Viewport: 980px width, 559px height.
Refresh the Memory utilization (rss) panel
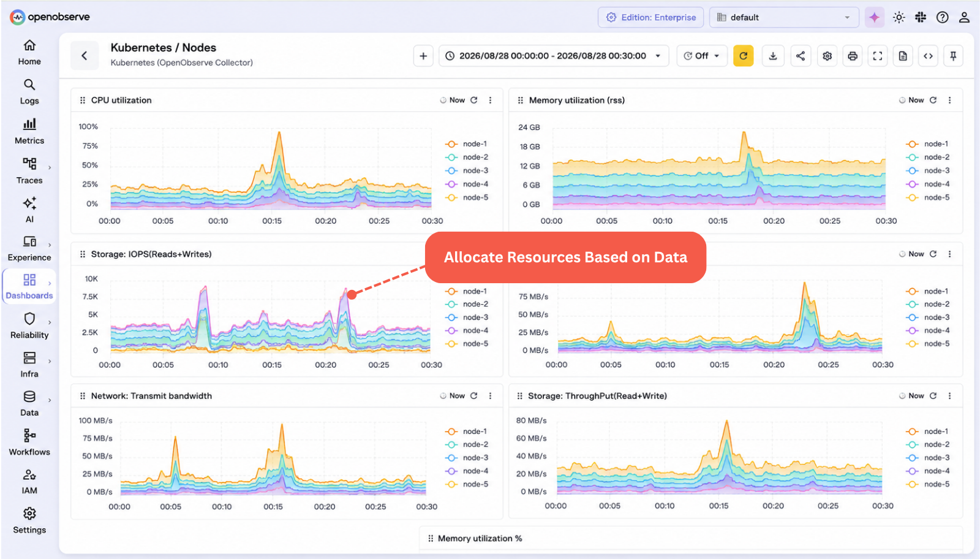933,100
